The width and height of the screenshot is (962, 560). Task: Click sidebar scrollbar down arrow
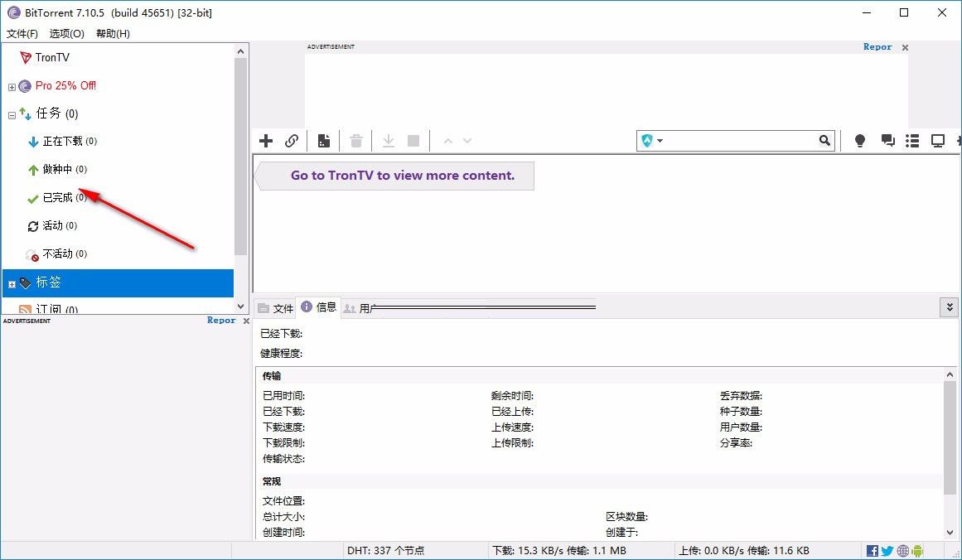click(240, 307)
